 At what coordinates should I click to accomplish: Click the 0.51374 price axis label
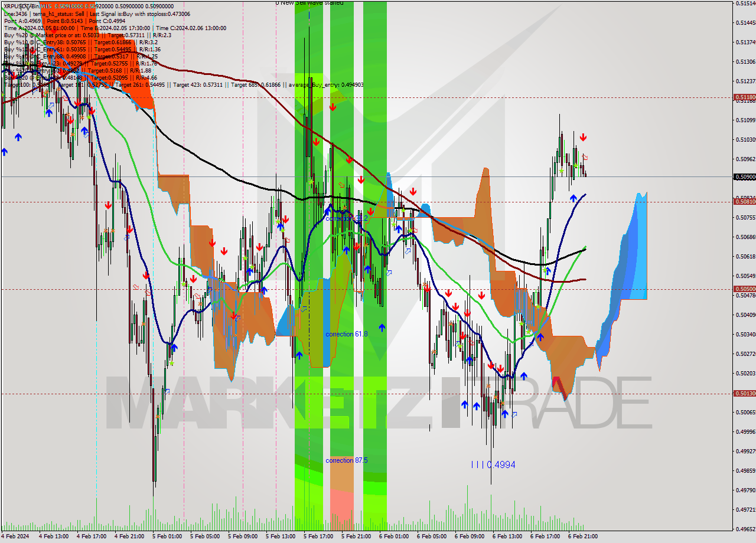[x=745, y=42]
